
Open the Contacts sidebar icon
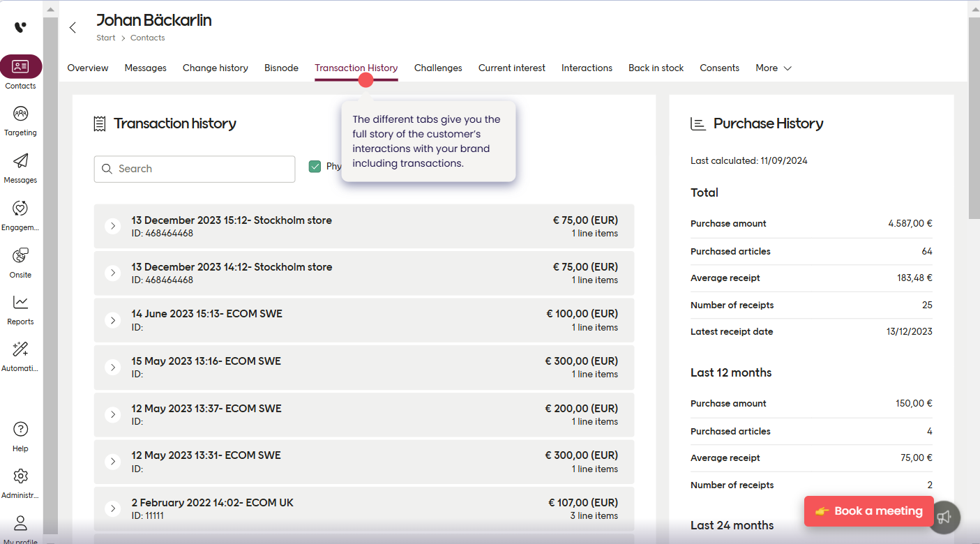(x=21, y=67)
